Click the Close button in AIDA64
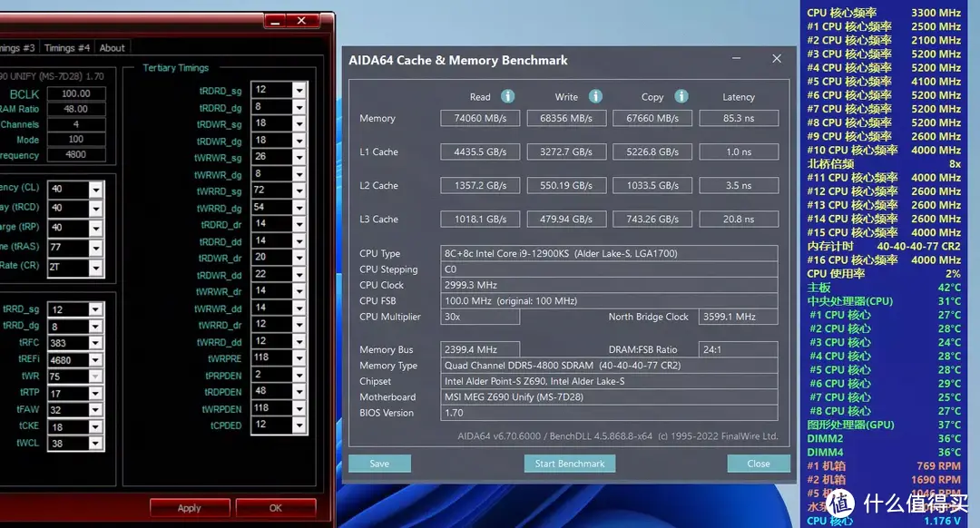The image size is (980, 528). pos(758,464)
